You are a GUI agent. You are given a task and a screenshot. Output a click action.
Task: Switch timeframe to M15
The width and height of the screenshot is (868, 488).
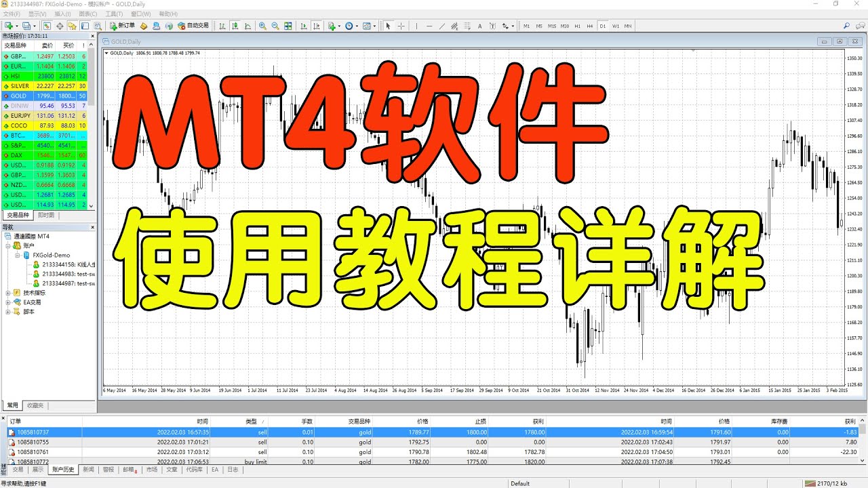pos(552,26)
